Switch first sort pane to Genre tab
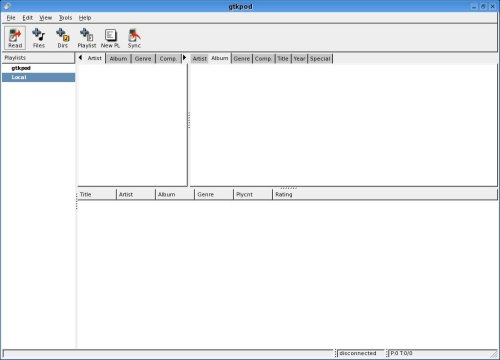Image resolution: width=500 pixels, height=360 pixels. click(x=143, y=59)
